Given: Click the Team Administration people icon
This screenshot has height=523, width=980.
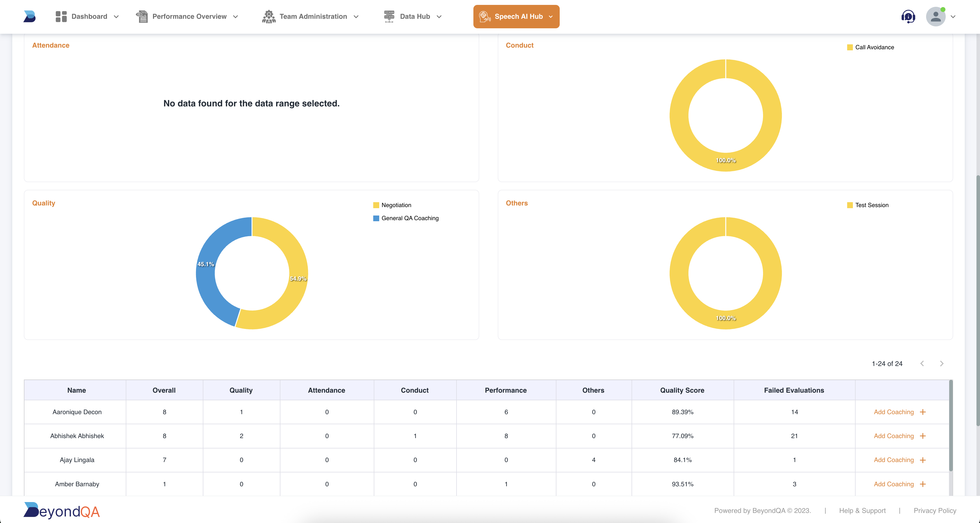Looking at the screenshot, I should pyautogui.click(x=269, y=16).
